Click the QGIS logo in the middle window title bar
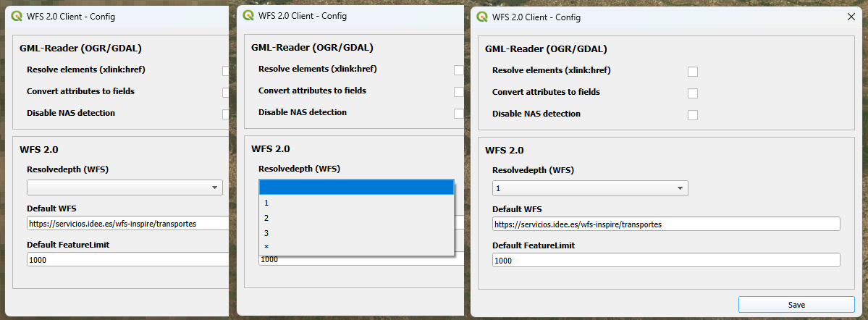The width and height of the screenshot is (868, 320). [248, 15]
